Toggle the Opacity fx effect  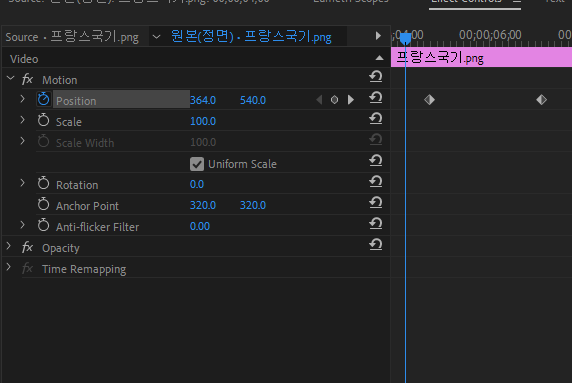(x=27, y=247)
